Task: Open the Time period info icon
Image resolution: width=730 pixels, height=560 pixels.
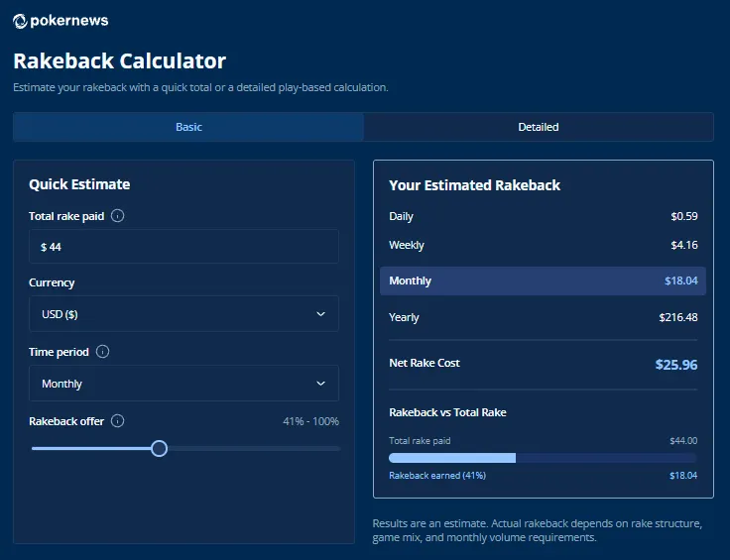Action: 102,352
